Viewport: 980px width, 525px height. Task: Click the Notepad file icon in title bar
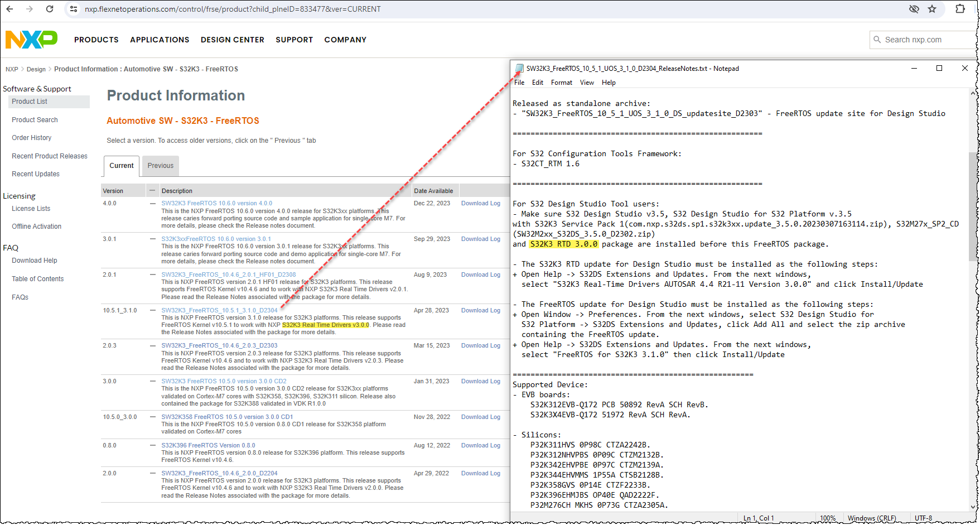pyautogui.click(x=519, y=68)
